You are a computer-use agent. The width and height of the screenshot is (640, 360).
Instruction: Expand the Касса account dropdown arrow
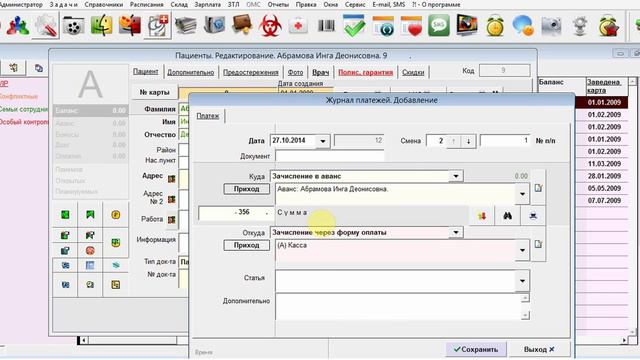click(522, 250)
